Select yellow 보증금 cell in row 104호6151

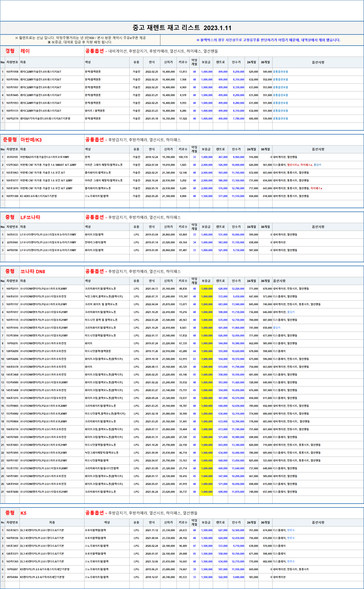(x=206, y=296)
